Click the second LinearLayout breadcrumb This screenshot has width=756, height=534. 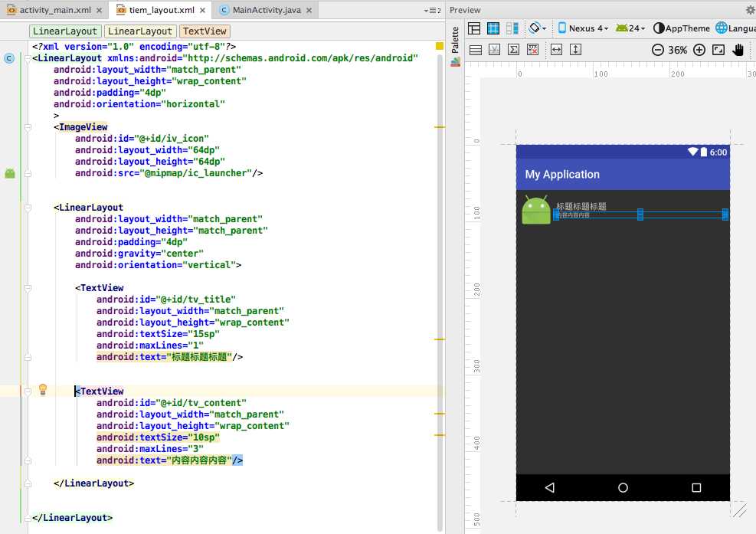click(x=140, y=31)
